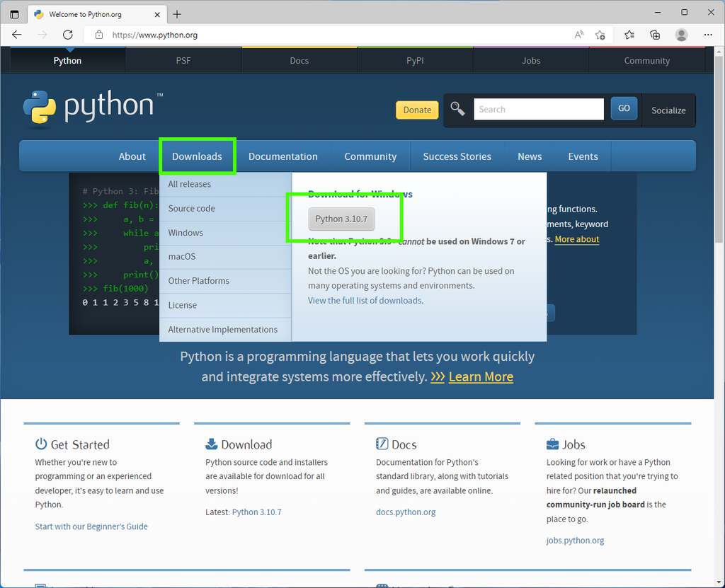Follow the Learn More link
This screenshot has width=725, height=588.
(x=481, y=376)
